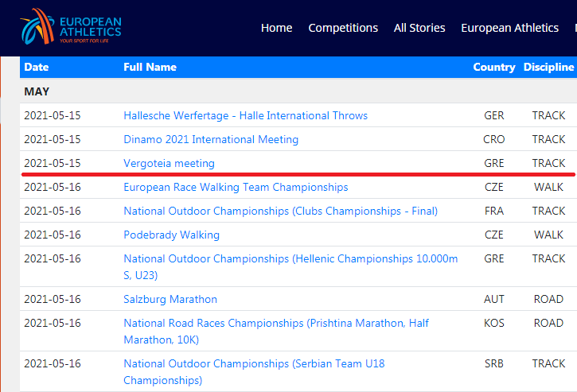The image size is (577, 392).
Task: Open European Race Walking Team Championships
Action: point(236,188)
